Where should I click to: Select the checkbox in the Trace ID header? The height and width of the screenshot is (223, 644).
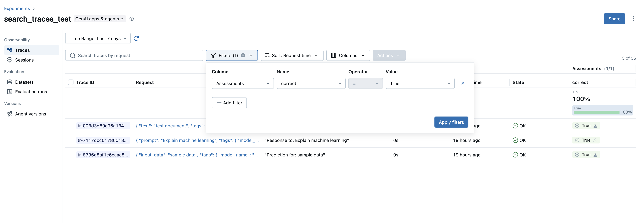71,82
